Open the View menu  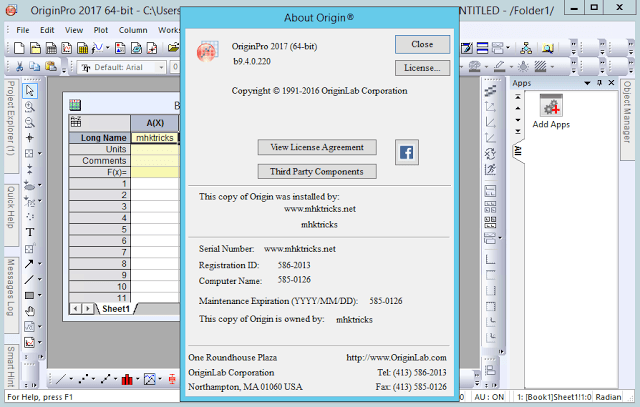tap(74, 30)
